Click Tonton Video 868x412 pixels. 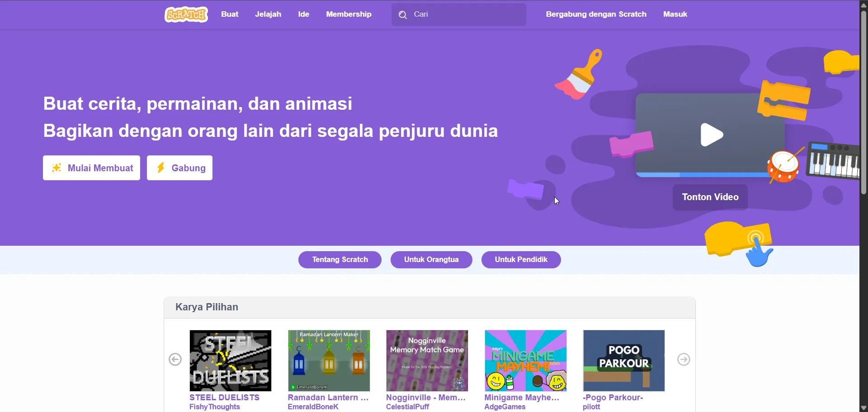click(x=709, y=197)
